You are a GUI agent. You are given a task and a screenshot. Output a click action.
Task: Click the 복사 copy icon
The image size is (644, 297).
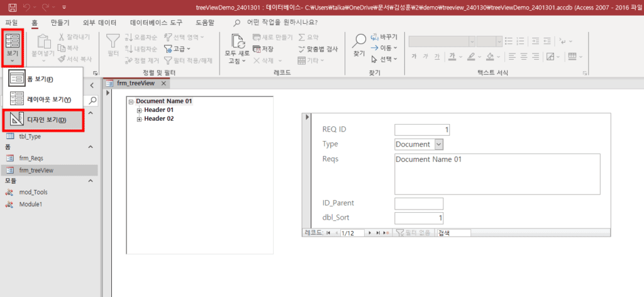click(x=62, y=48)
